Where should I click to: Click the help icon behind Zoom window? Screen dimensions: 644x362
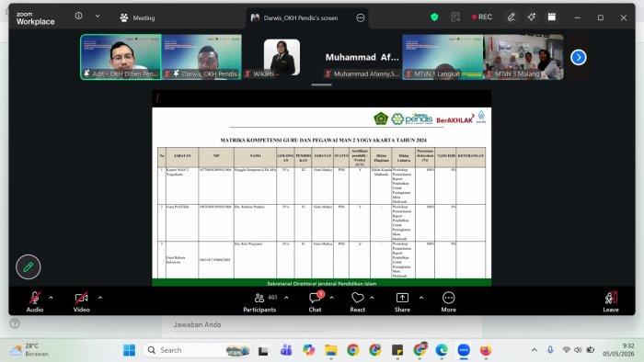(x=15, y=323)
